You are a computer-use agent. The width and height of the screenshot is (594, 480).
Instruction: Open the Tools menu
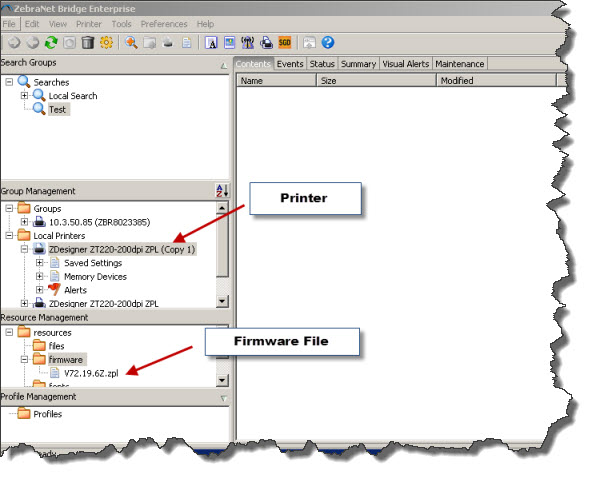[x=121, y=24]
